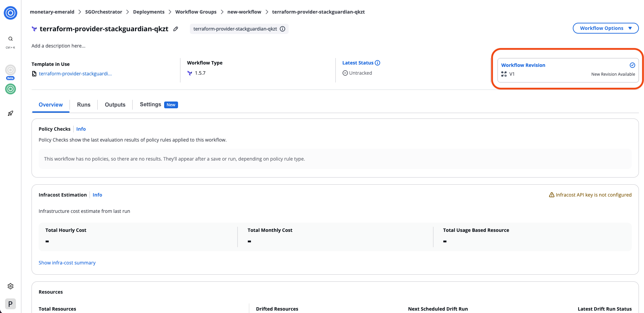
Task: Click the rocket icon in the sidebar
Action: 11,113
